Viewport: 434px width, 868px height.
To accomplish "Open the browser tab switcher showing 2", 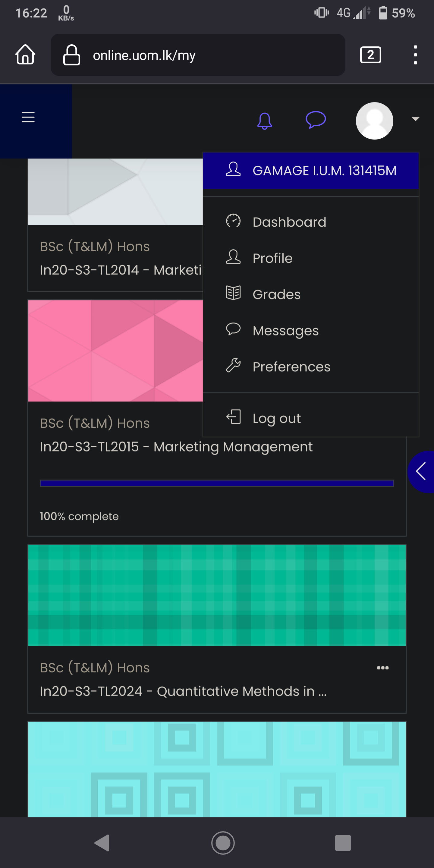I will click(371, 55).
